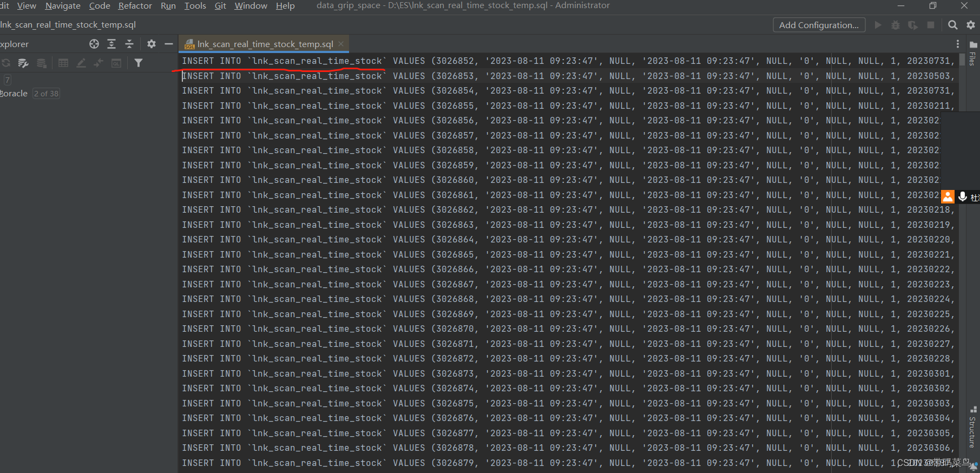Open the Help menu

[285, 5]
